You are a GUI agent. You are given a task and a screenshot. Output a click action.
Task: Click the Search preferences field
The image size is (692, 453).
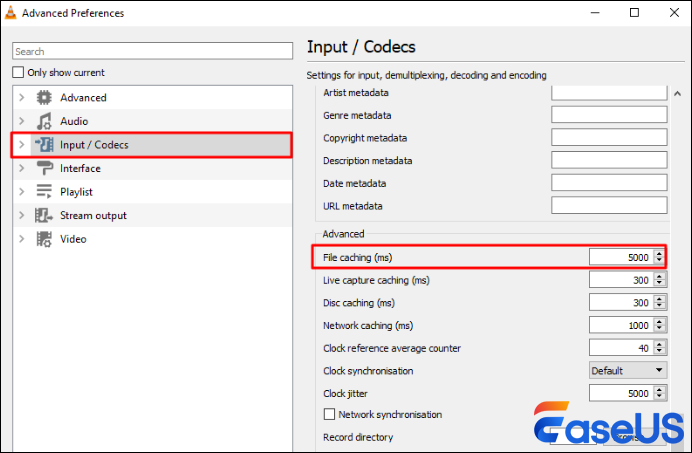tap(150, 51)
